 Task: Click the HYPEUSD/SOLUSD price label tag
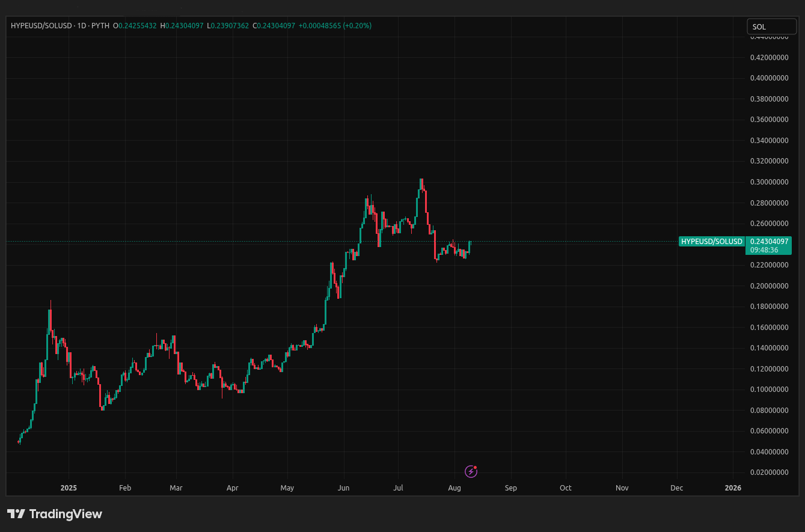tap(711, 241)
